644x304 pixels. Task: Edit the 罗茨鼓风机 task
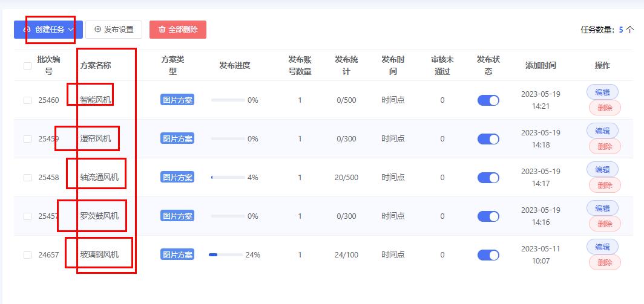click(602, 208)
